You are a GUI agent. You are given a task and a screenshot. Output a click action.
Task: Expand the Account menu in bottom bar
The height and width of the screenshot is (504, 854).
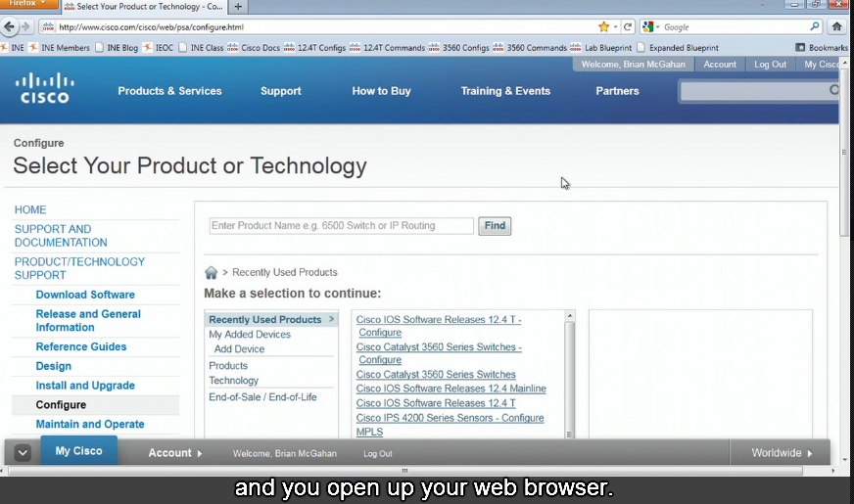click(175, 453)
